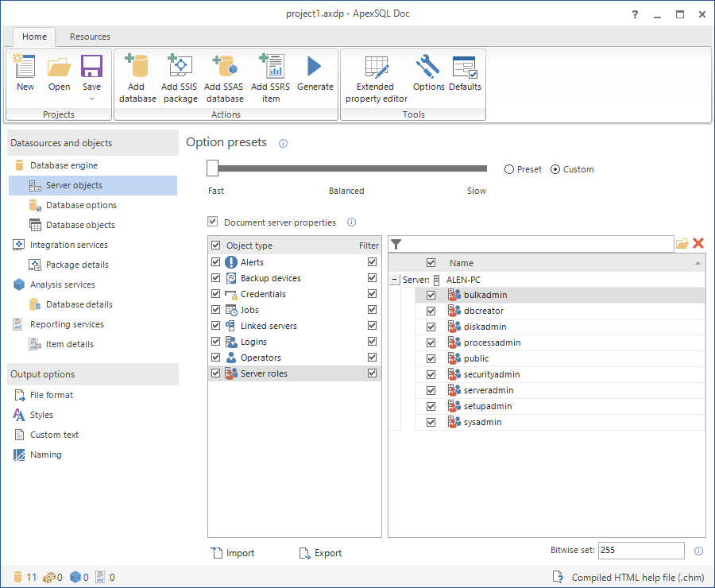The width and height of the screenshot is (715, 588).
Task: Toggle the Backup devices filter checkbox
Action: click(372, 278)
